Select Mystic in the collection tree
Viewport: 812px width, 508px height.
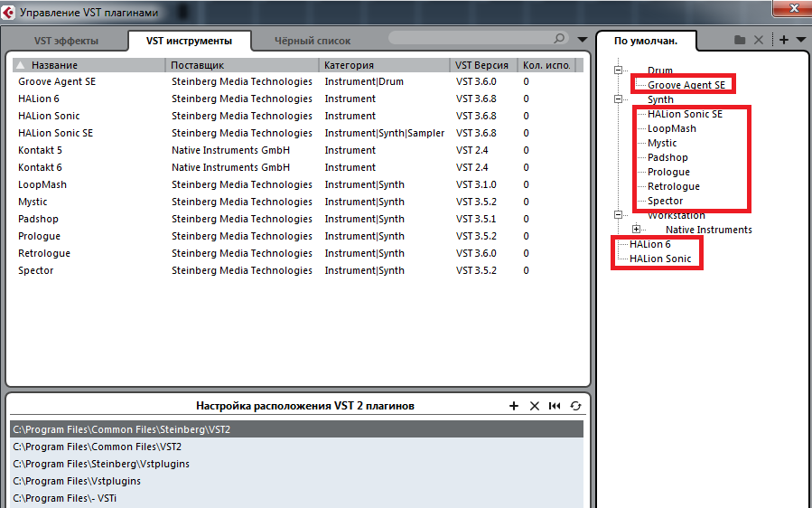(x=662, y=143)
